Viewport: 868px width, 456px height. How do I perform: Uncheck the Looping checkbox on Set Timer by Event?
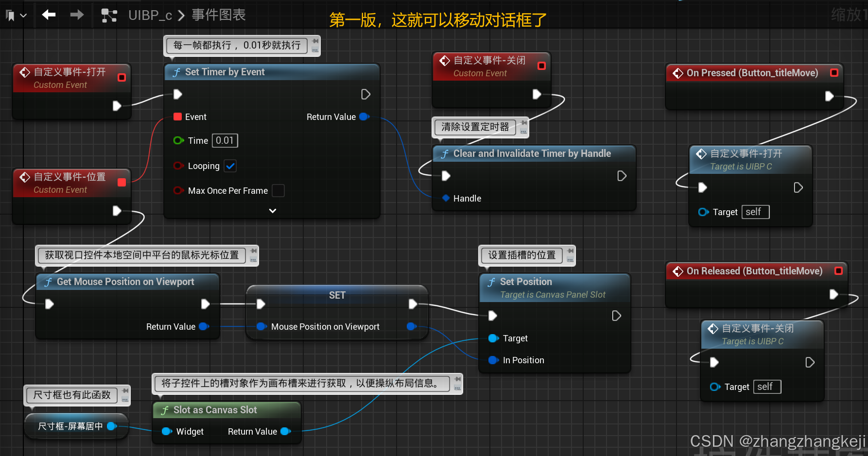[x=230, y=166]
